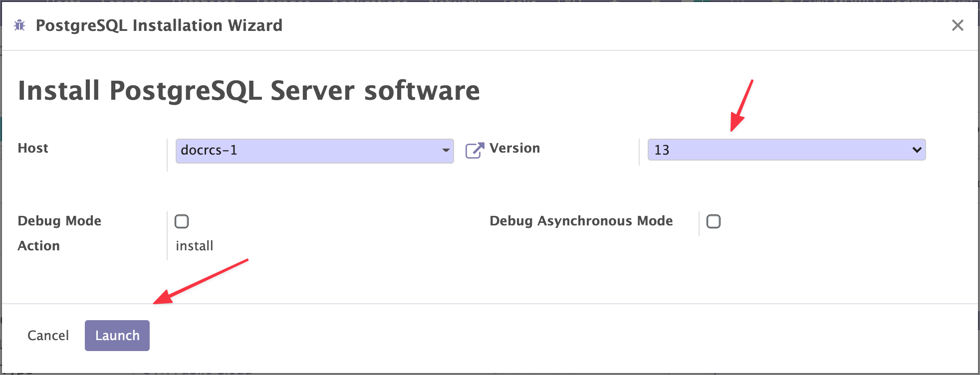Click the Debug Asynchronous Mode label
The image size is (980, 375).
coord(581,221)
